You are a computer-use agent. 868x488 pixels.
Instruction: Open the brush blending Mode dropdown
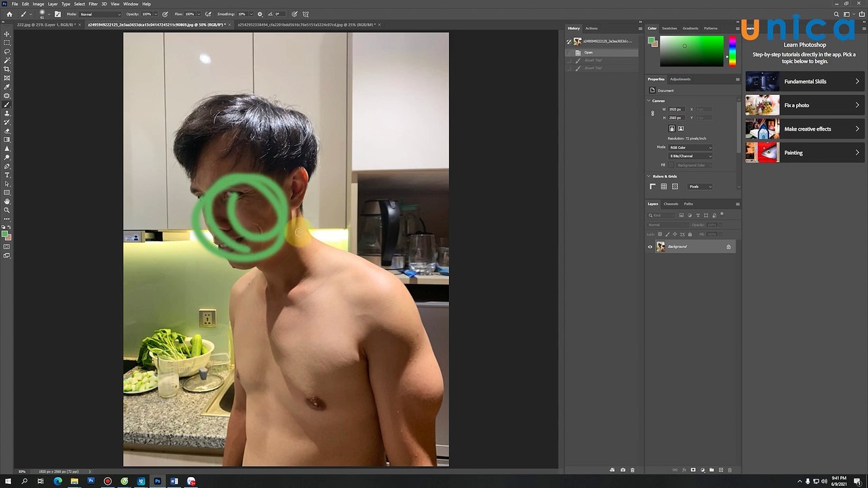coord(100,14)
